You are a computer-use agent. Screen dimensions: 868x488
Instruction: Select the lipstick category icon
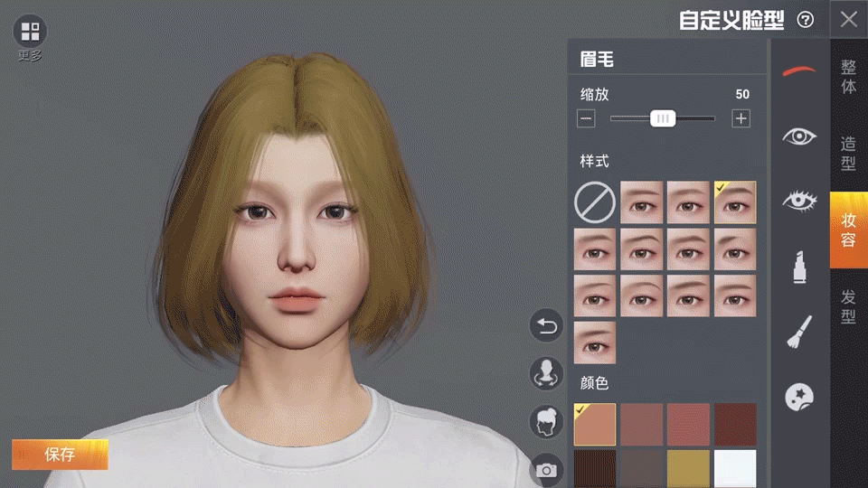[x=799, y=267]
